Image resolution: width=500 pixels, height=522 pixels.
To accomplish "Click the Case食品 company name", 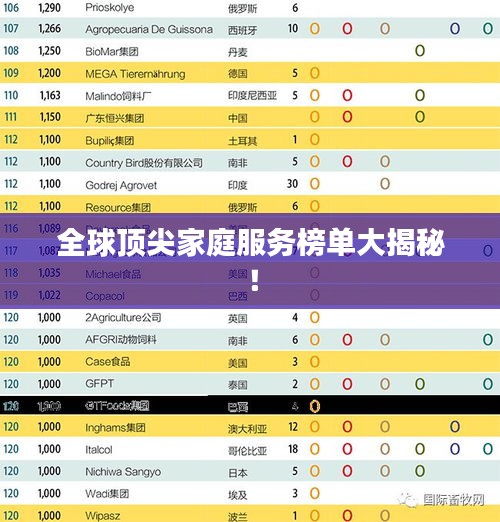I will point(108,361).
